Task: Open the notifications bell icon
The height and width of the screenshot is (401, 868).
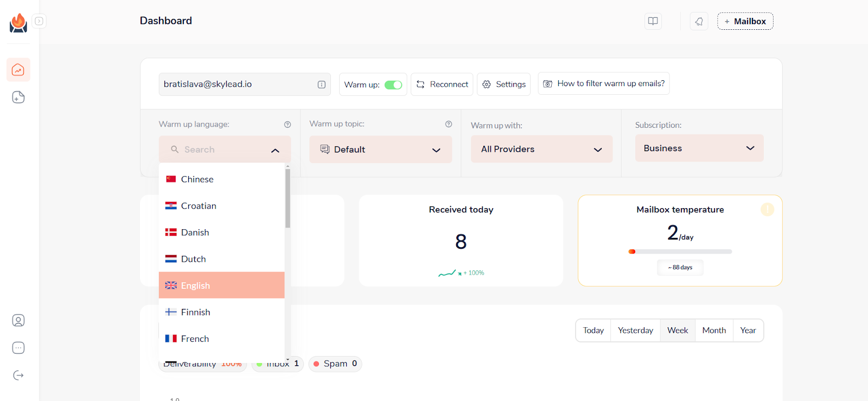Action: 699,21
